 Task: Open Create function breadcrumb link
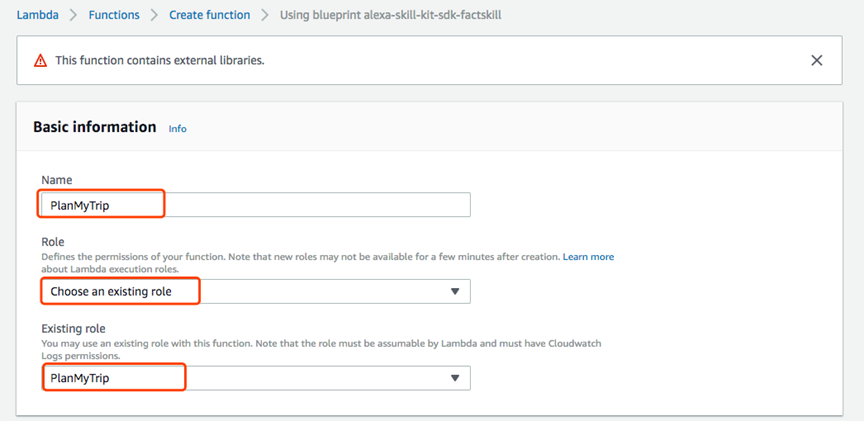210,16
